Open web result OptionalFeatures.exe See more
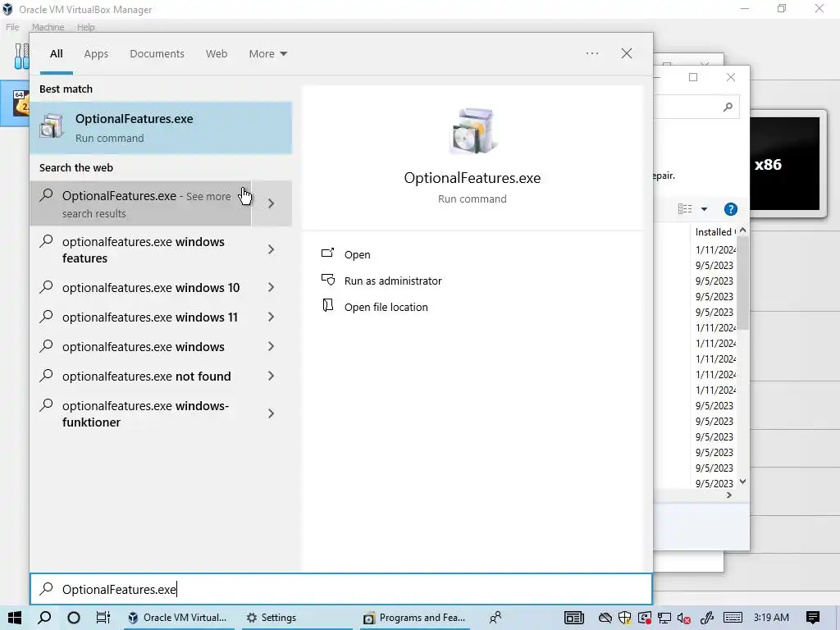 140,203
